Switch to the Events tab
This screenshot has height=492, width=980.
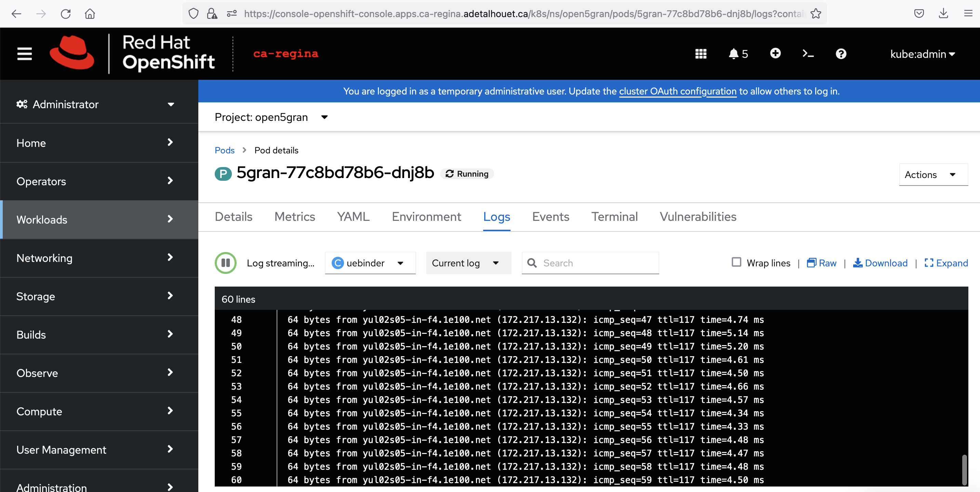(550, 217)
